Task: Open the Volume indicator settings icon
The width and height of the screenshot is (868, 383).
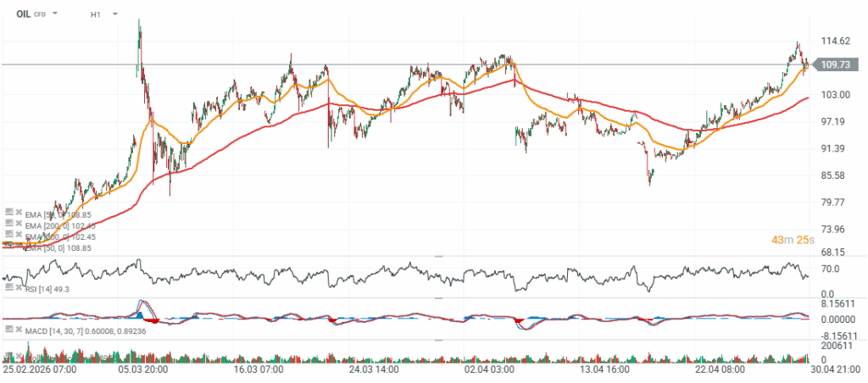Action: pyautogui.click(x=8, y=355)
